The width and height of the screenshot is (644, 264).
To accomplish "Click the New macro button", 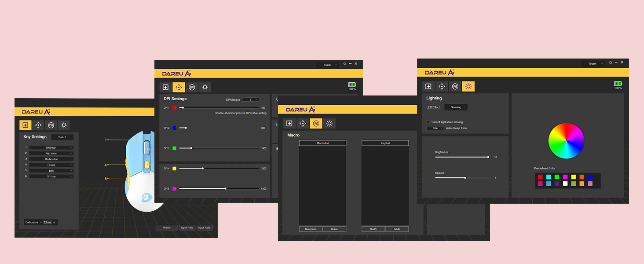I will click(x=311, y=229).
